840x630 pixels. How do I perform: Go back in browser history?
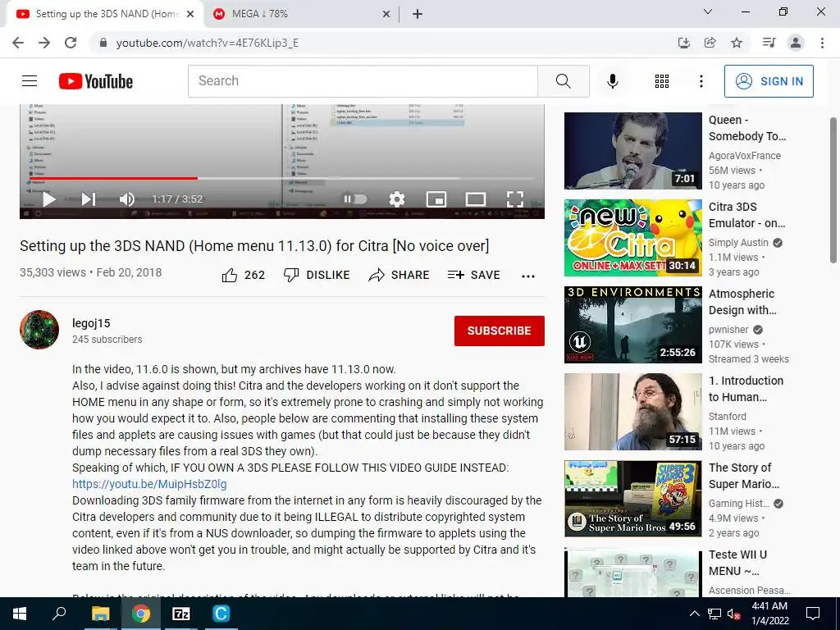coord(18,43)
